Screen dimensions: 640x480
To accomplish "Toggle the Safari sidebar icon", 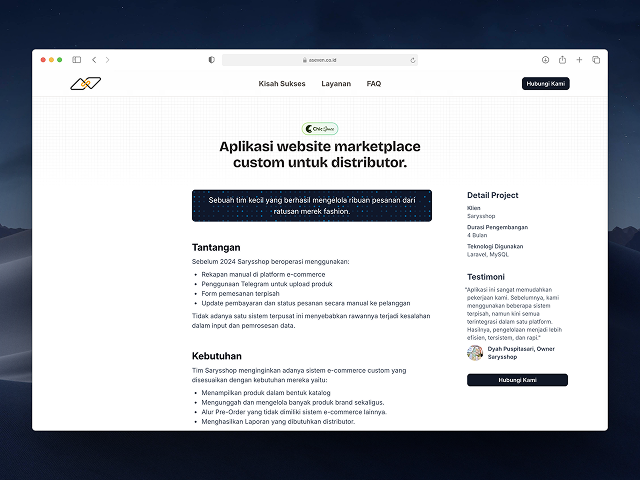I will 77,60.
